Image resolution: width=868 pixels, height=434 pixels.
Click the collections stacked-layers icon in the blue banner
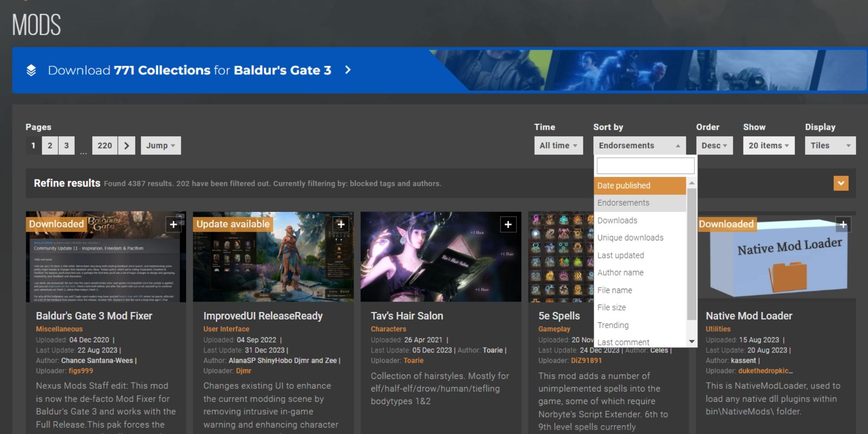coord(30,70)
